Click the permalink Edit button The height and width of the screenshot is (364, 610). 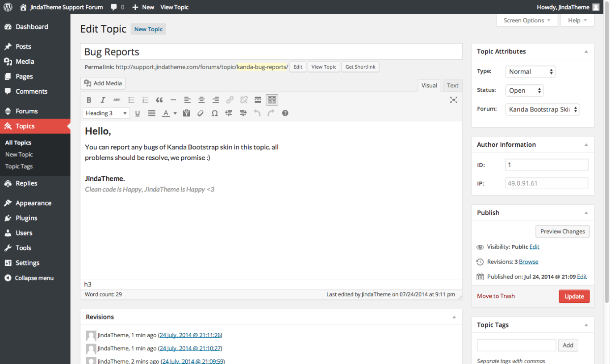(x=298, y=67)
